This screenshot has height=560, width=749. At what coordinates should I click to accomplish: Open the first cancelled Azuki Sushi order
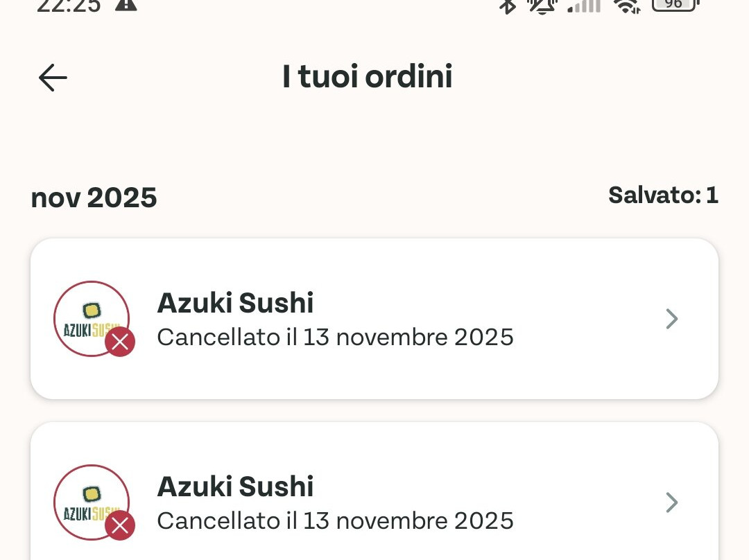374,319
